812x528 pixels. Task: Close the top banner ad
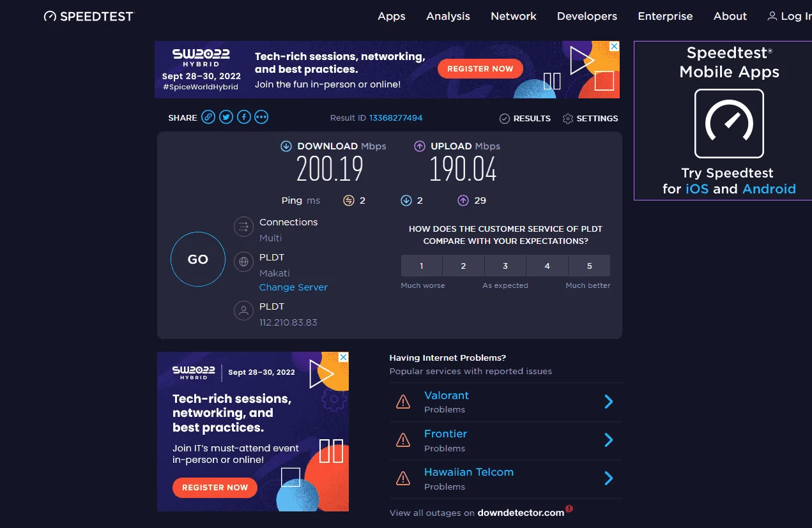pos(614,47)
